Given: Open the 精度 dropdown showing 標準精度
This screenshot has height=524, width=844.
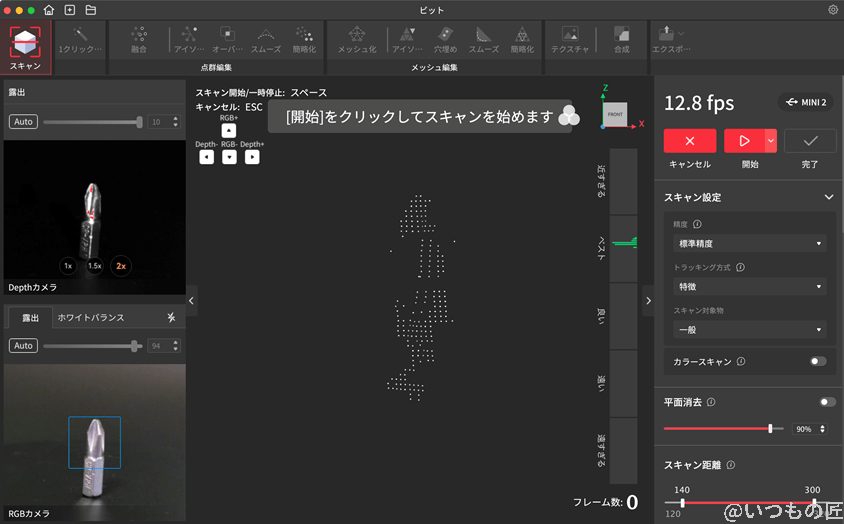Looking at the screenshot, I should 749,243.
